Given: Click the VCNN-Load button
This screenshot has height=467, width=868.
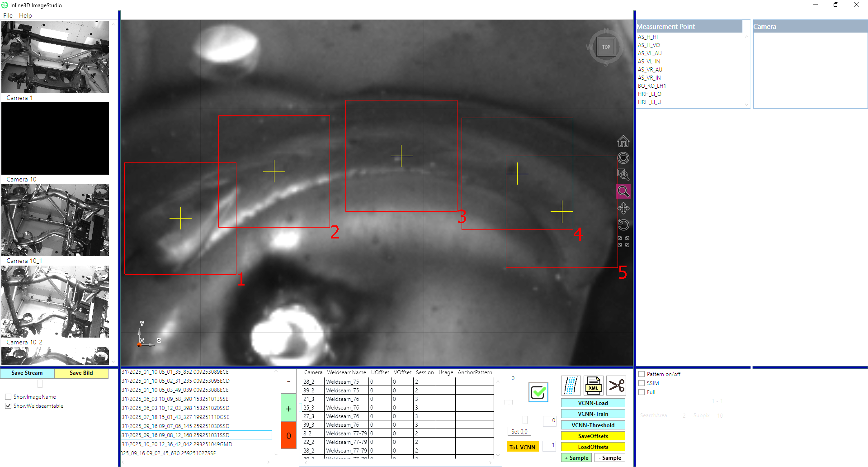Looking at the screenshot, I should [593, 403].
